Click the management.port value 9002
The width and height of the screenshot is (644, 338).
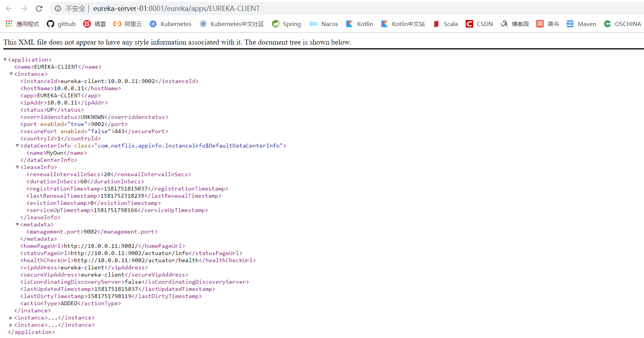point(90,232)
